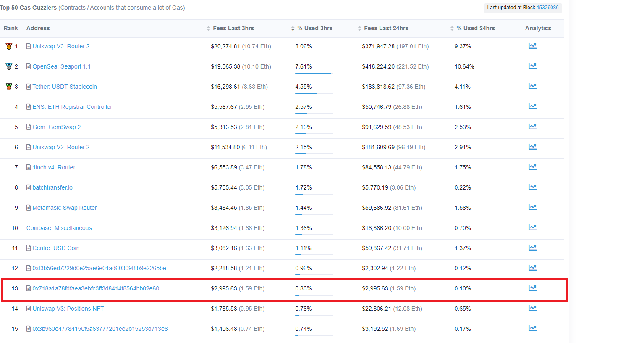
Task: Open Metamask: Swap Router address
Action: point(65,208)
